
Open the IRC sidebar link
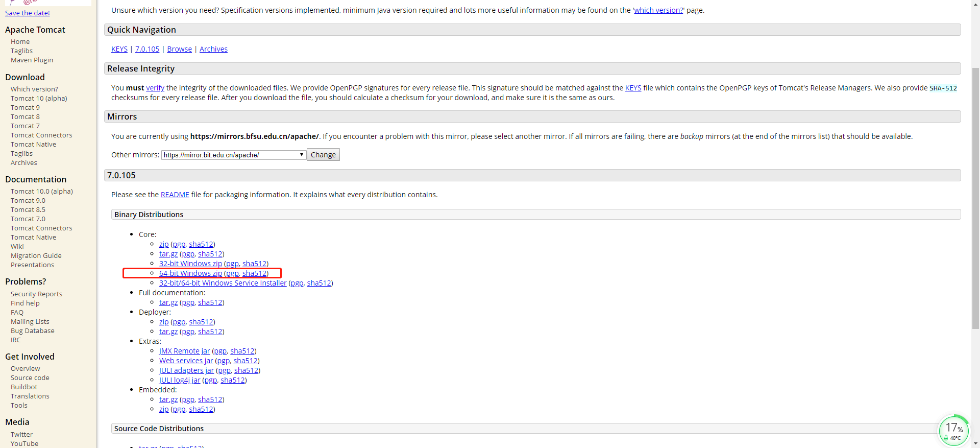(x=16, y=340)
